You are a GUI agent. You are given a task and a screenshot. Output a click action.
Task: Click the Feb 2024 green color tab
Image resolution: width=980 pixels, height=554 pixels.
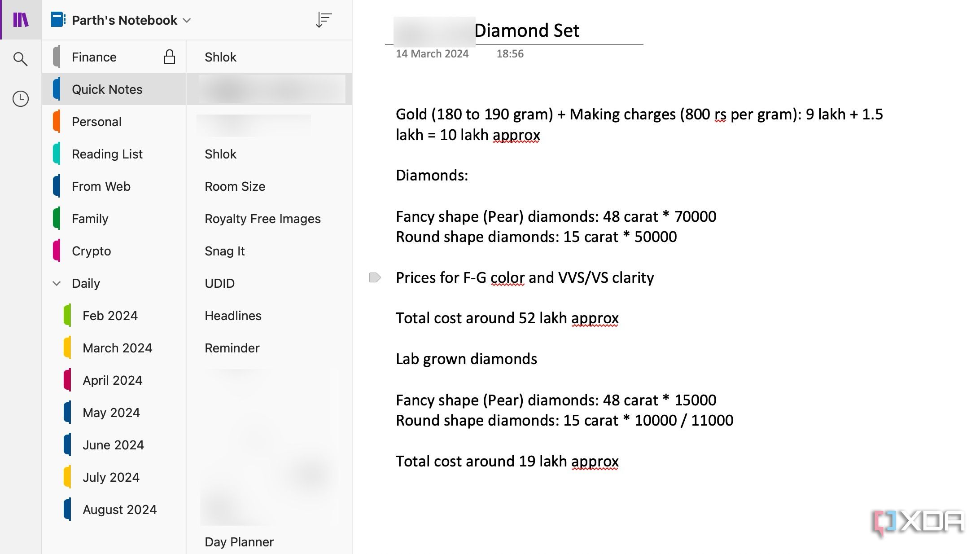point(67,316)
